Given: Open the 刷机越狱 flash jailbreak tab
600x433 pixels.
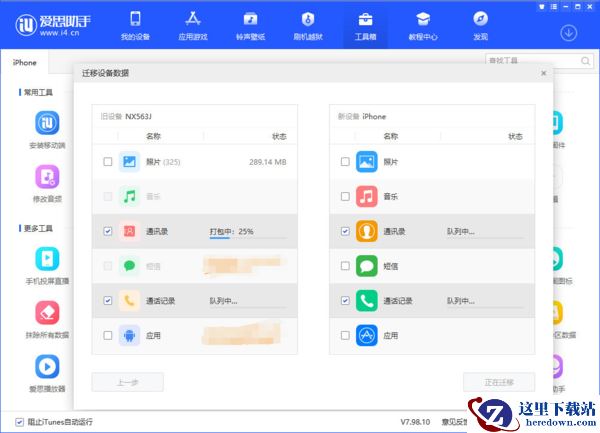Looking at the screenshot, I should (308, 25).
